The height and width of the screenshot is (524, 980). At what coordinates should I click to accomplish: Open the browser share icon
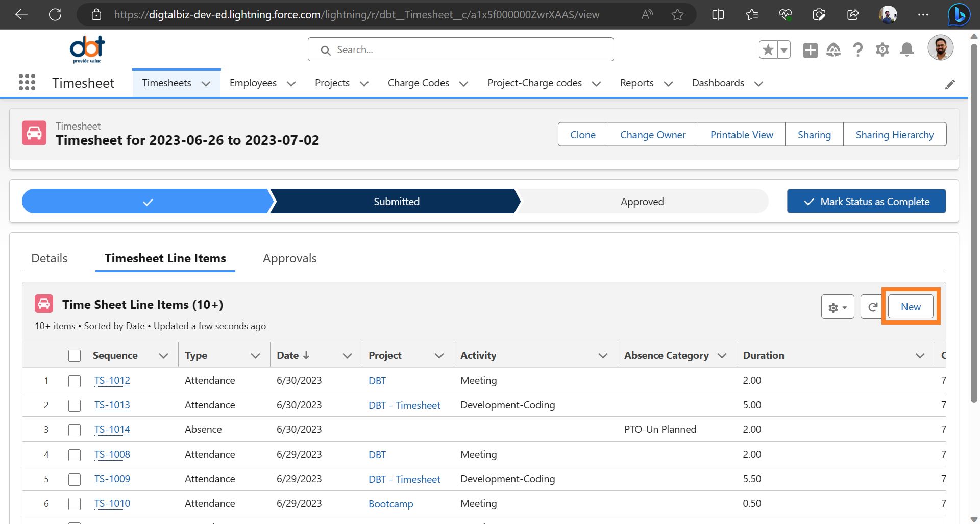pyautogui.click(x=853, y=14)
